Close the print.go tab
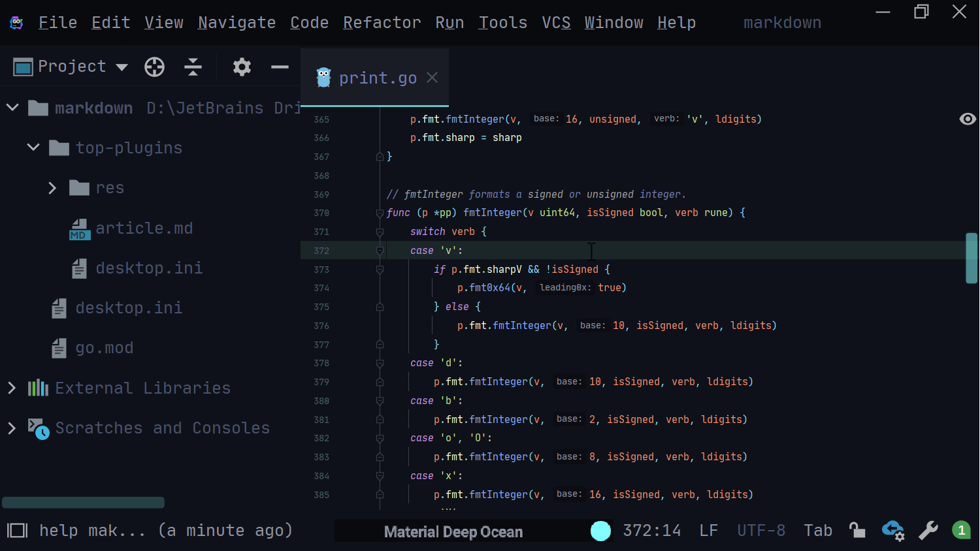This screenshot has width=980, height=551. [x=432, y=78]
